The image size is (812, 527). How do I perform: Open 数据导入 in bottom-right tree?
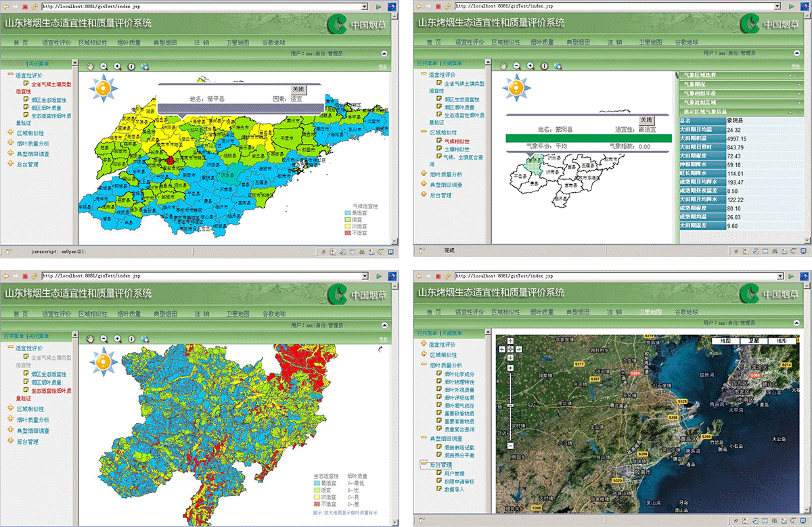(454, 488)
